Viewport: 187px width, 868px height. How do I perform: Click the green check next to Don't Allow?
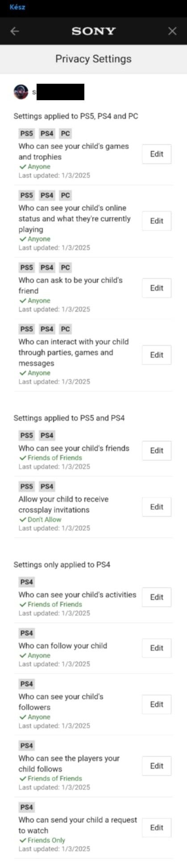click(23, 520)
